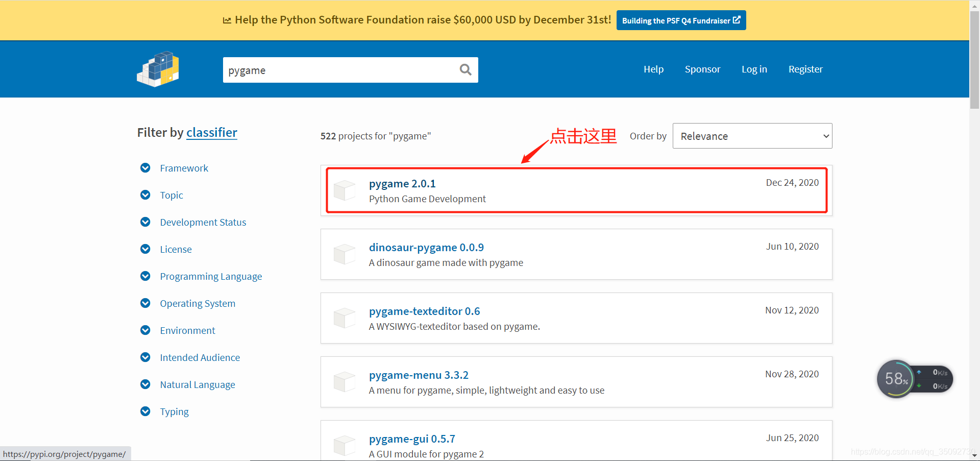The width and height of the screenshot is (980, 461).
Task: Click the date Jun 25, 2020
Action: (792, 438)
